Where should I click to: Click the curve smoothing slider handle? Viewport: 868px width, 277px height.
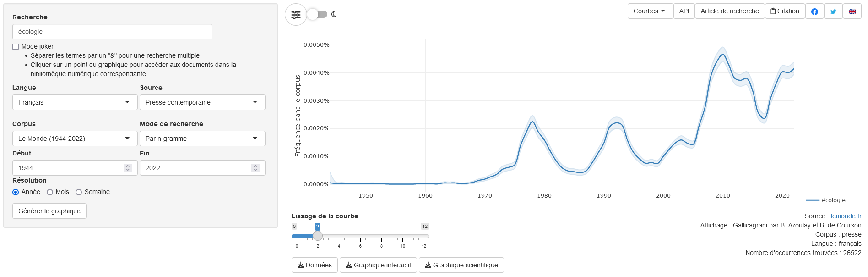tap(318, 236)
